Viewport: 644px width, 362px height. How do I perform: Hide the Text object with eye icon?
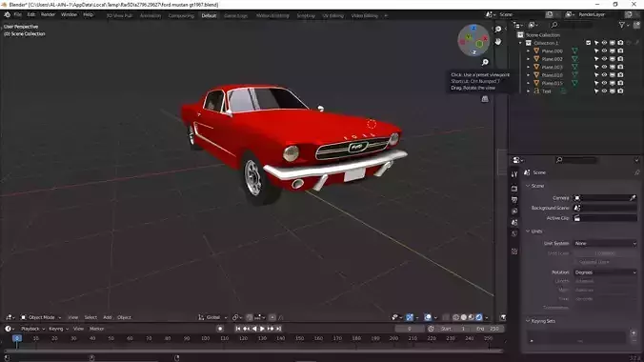(x=604, y=91)
